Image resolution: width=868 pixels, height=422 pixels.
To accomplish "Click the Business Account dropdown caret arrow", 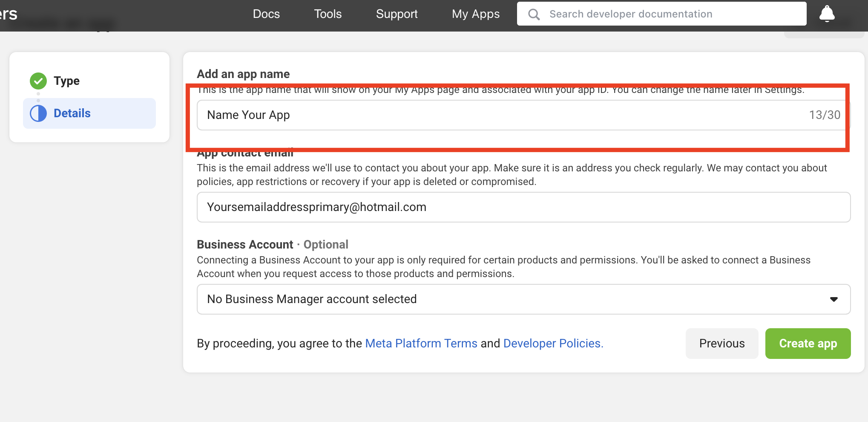I will 834,299.
